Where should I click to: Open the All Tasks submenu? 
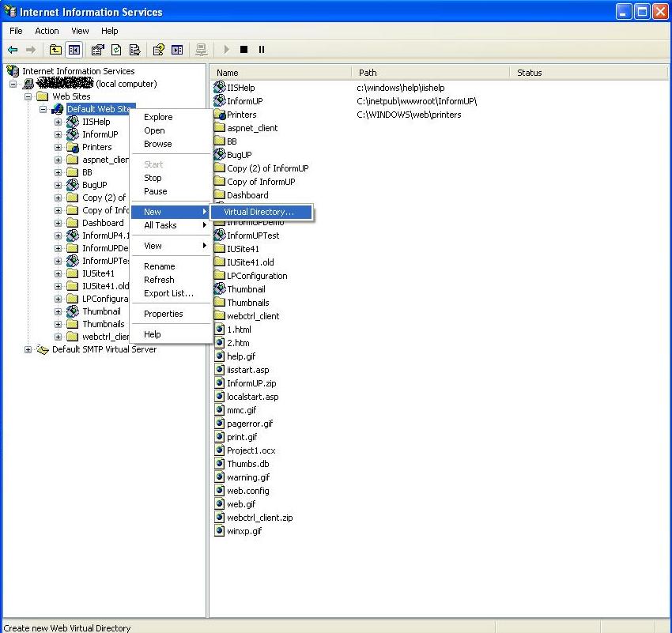(171, 225)
